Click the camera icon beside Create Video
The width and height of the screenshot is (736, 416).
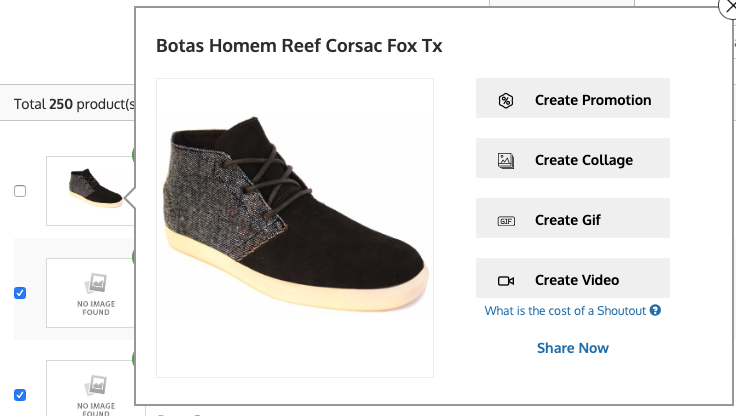coord(506,281)
